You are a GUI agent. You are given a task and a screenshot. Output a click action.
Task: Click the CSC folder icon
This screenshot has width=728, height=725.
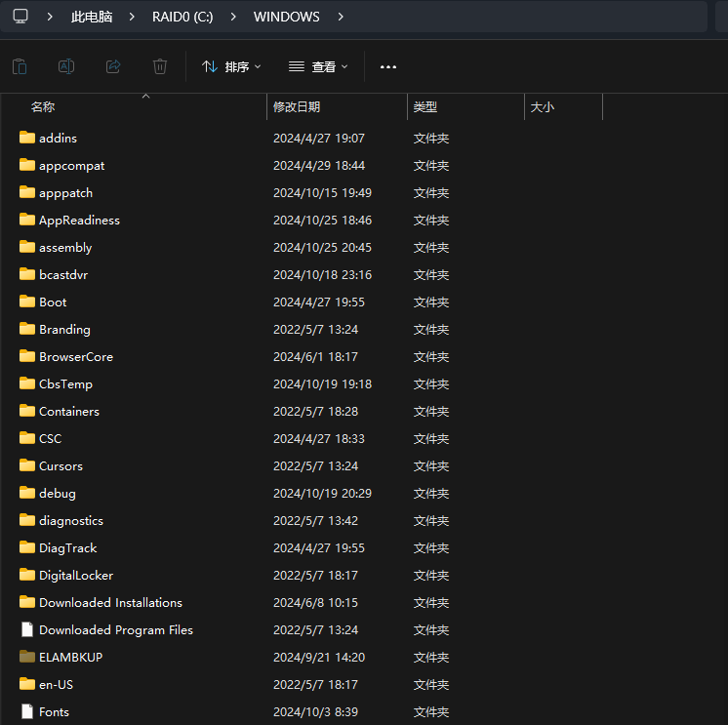click(x=27, y=438)
